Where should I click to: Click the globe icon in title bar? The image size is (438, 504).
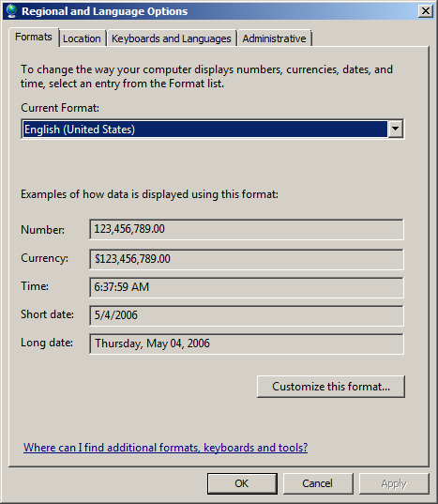coord(12,11)
